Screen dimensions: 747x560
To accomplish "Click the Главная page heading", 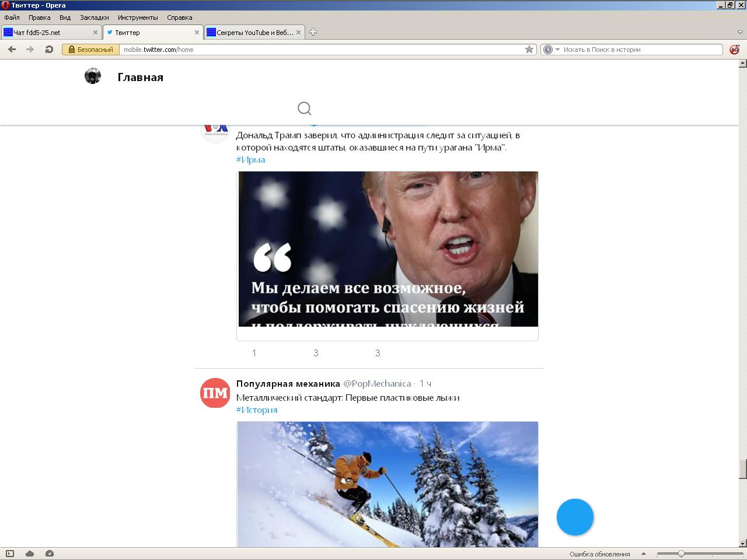I will [140, 77].
